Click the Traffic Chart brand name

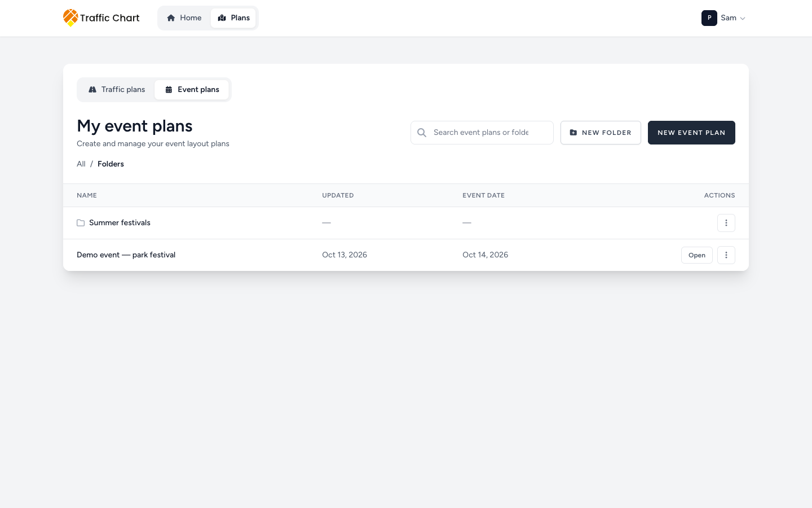coord(109,18)
